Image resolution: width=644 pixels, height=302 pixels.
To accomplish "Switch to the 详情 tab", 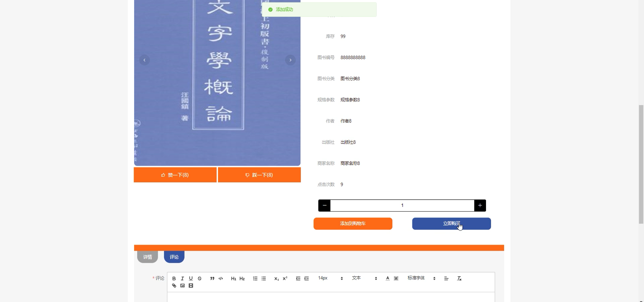I will point(148,257).
